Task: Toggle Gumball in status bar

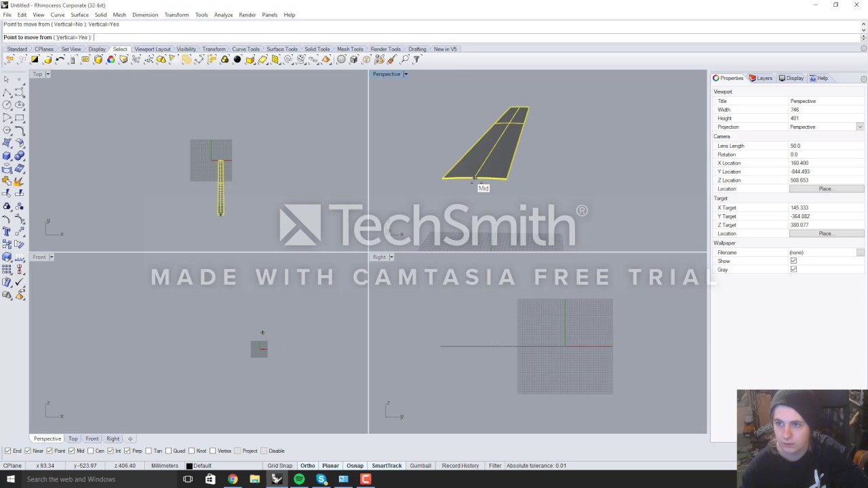Action: point(420,466)
